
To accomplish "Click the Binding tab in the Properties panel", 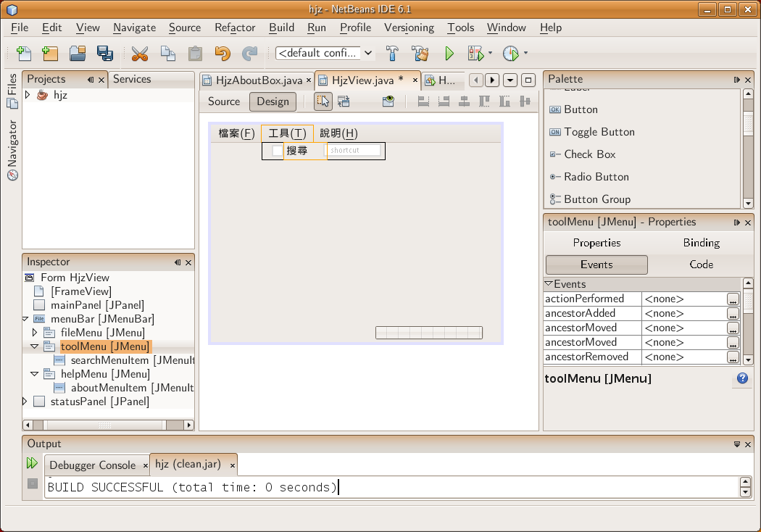I will pyautogui.click(x=700, y=243).
